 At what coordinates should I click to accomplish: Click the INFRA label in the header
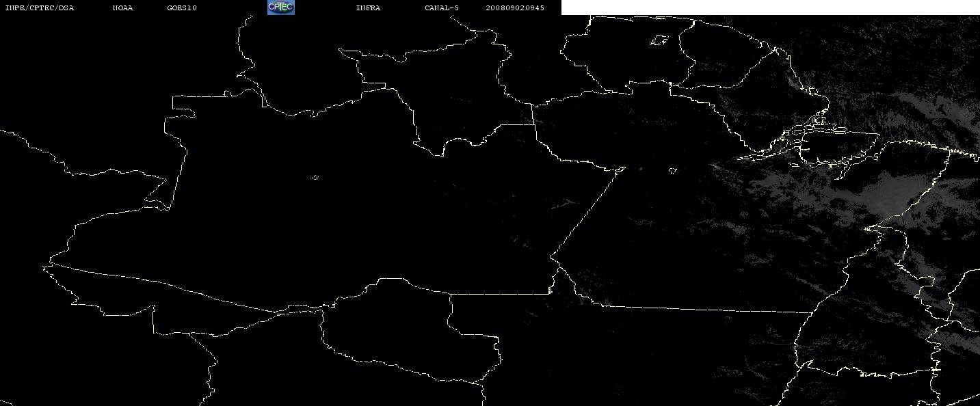click(368, 8)
